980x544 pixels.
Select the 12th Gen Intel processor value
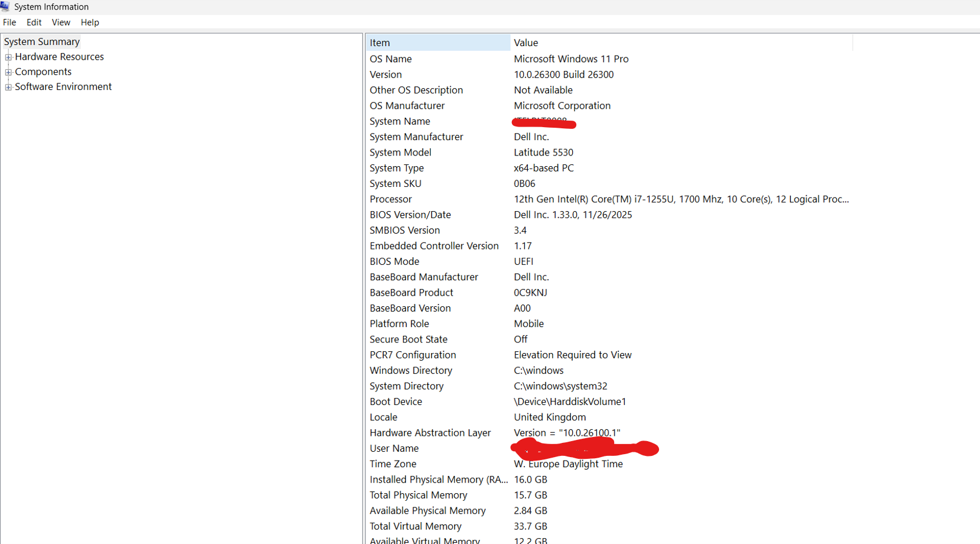[x=682, y=199]
